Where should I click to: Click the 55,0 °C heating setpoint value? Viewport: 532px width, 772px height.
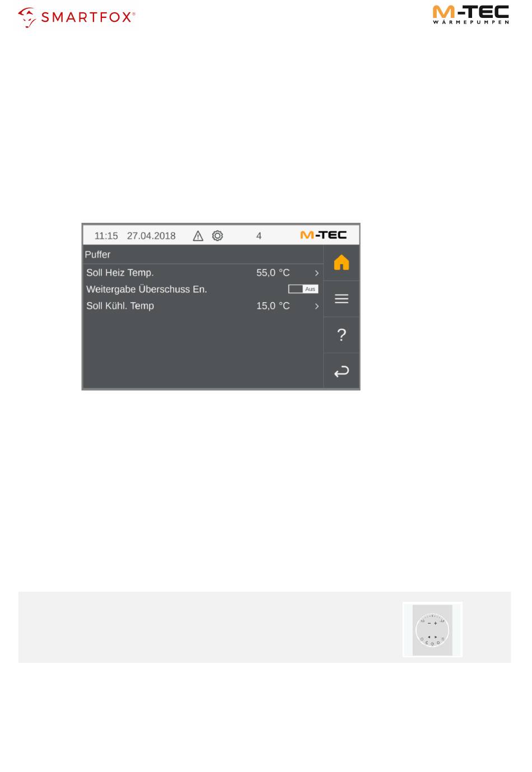273,273
